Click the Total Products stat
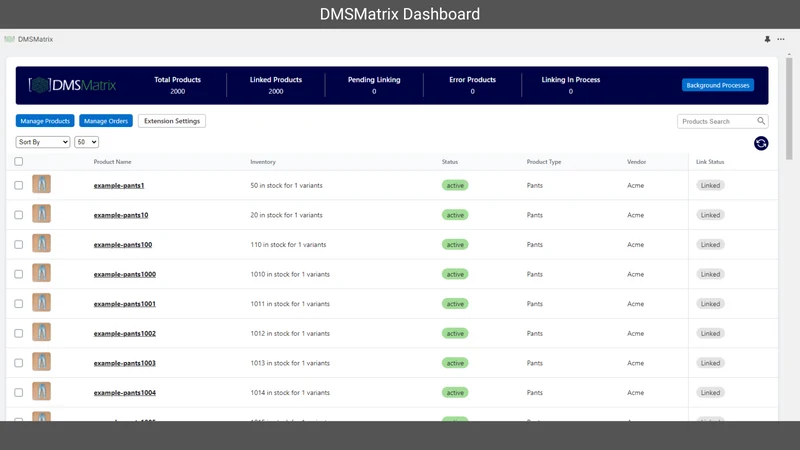Screen dimensions: 800x450 [x=178, y=85]
